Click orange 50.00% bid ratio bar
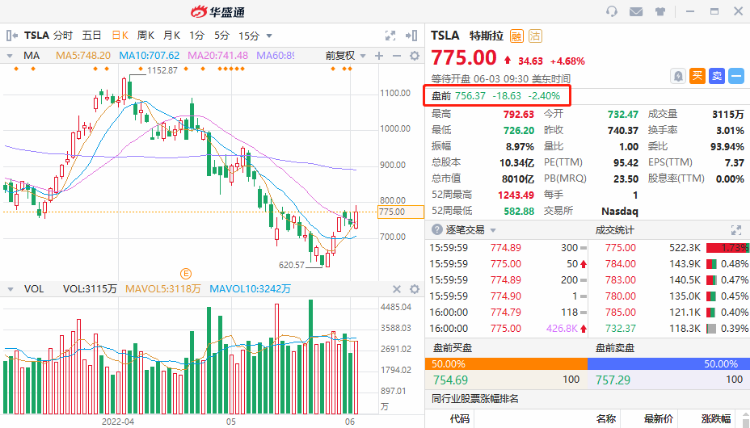This screenshot has width=750, height=428. tap(506, 364)
